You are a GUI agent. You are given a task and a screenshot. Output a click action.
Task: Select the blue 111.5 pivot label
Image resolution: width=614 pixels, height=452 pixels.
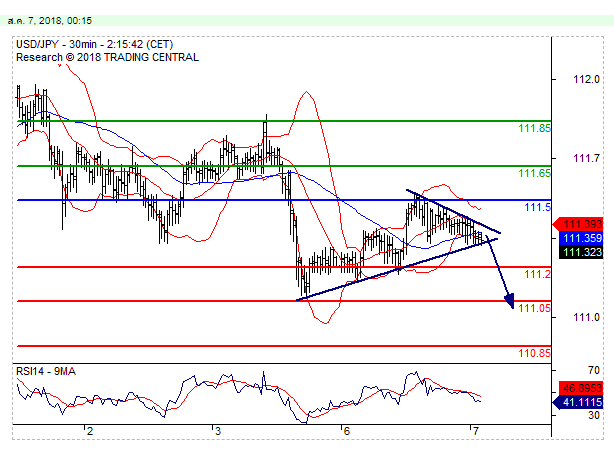coord(537,207)
